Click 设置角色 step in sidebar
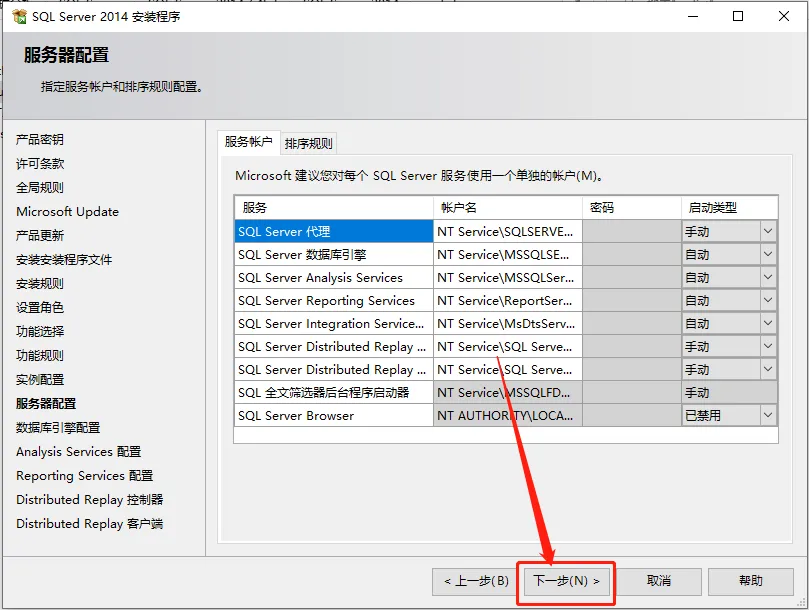This screenshot has height=610, width=809. [x=40, y=308]
